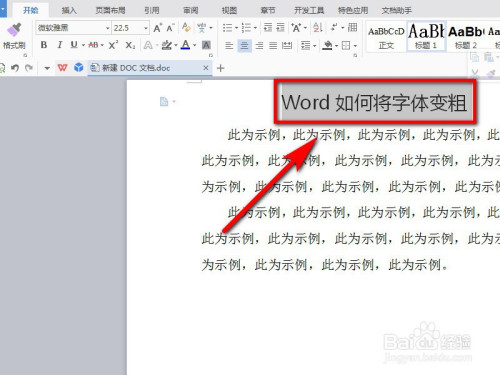Click the blue cube icon beside WPS logo
This screenshot has width=500, height=375.
[x=79, y=68]
